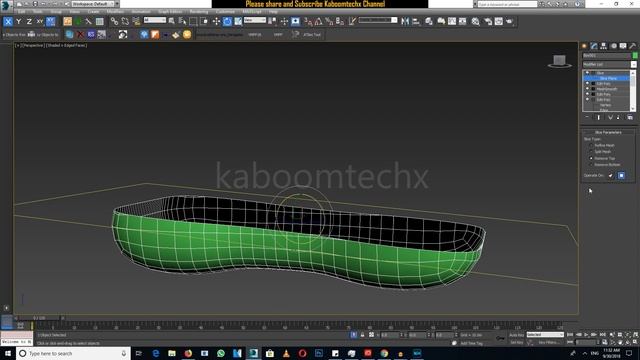Open the Layer Manager
Viewport: 640px width, 360px height.
point(429,21)
